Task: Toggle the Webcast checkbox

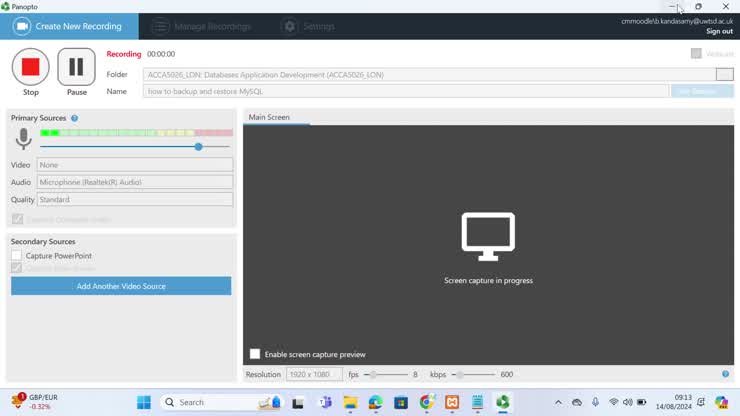Action: click(x=696, y=54)
